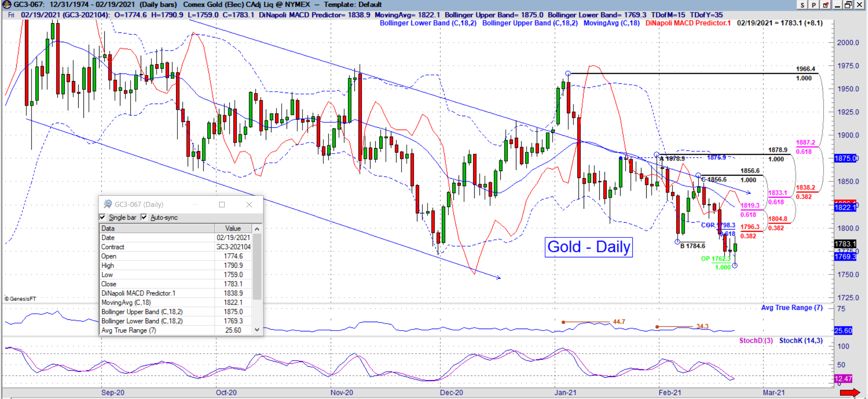Restore down the chart window
This screenshot has height=399, width=868.
(x=848, y=5)
